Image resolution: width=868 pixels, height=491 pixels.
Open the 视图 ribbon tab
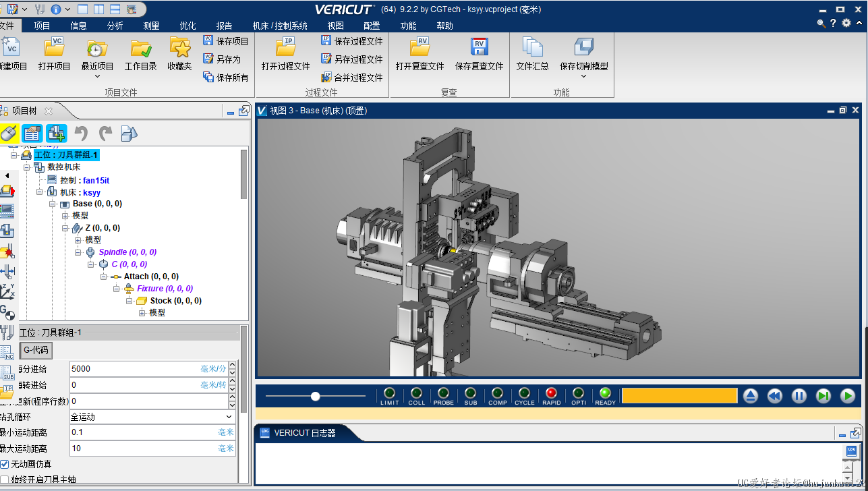(335, 26)
